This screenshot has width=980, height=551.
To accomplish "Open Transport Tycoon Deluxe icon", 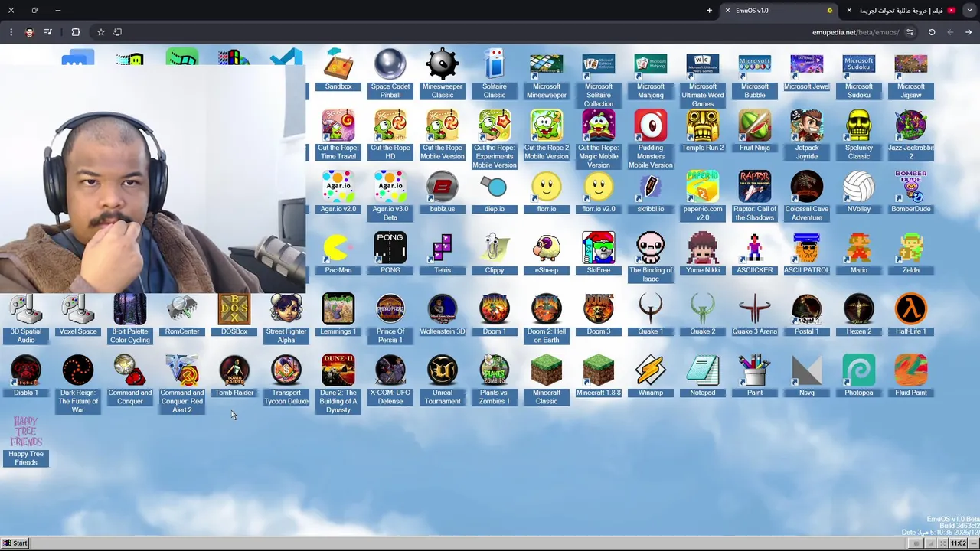I will (x=286, y=380).
